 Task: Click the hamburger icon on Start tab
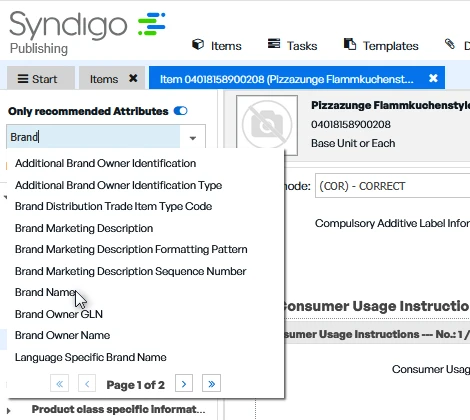pos(23,79)
